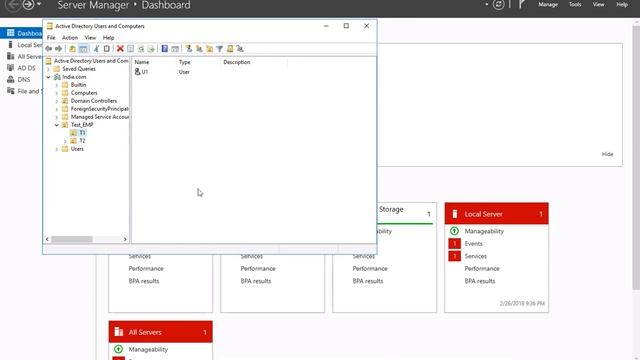Image resolution: width=640 pixels, height=360 pixels.
Task: Click the Show/Hide Action Pane icon
Action: tap(175, 49)
